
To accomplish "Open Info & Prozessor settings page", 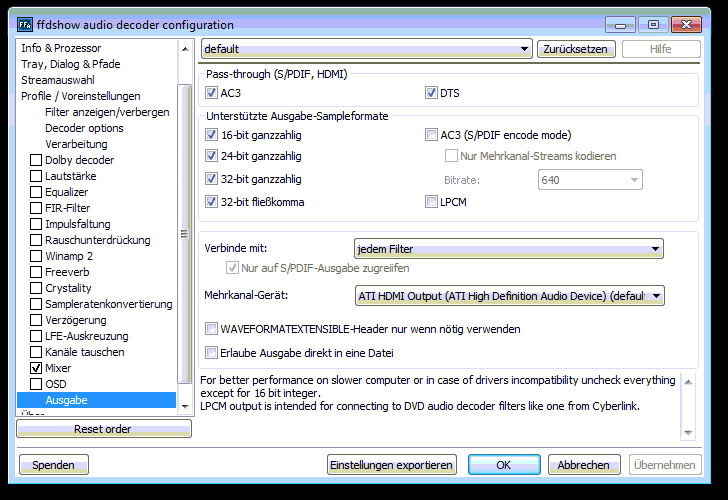I will (61, 48).
